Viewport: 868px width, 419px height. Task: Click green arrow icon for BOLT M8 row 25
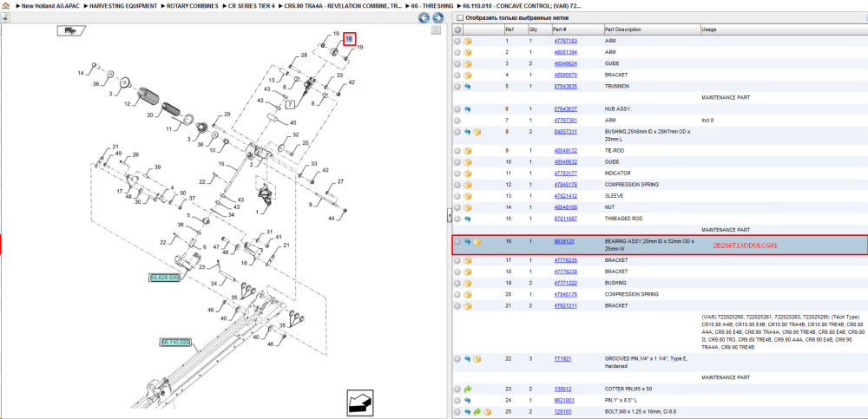coord(477,412)
